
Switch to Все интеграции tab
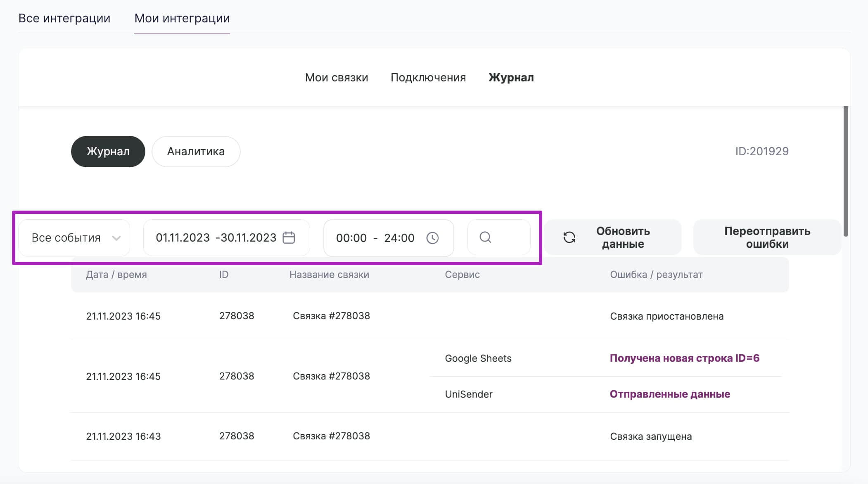pyautogui.click(x=64, y=18)
